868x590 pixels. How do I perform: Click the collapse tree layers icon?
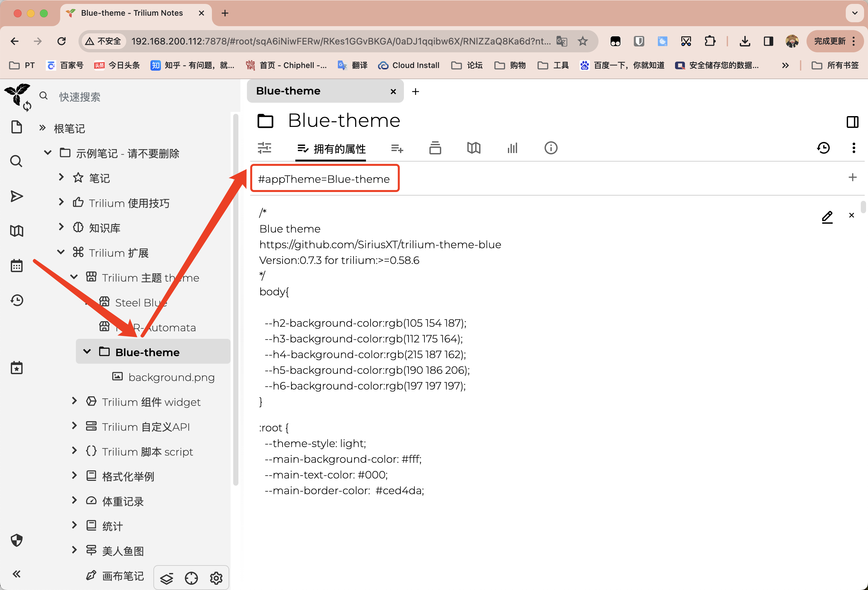[x=166, y=579]
